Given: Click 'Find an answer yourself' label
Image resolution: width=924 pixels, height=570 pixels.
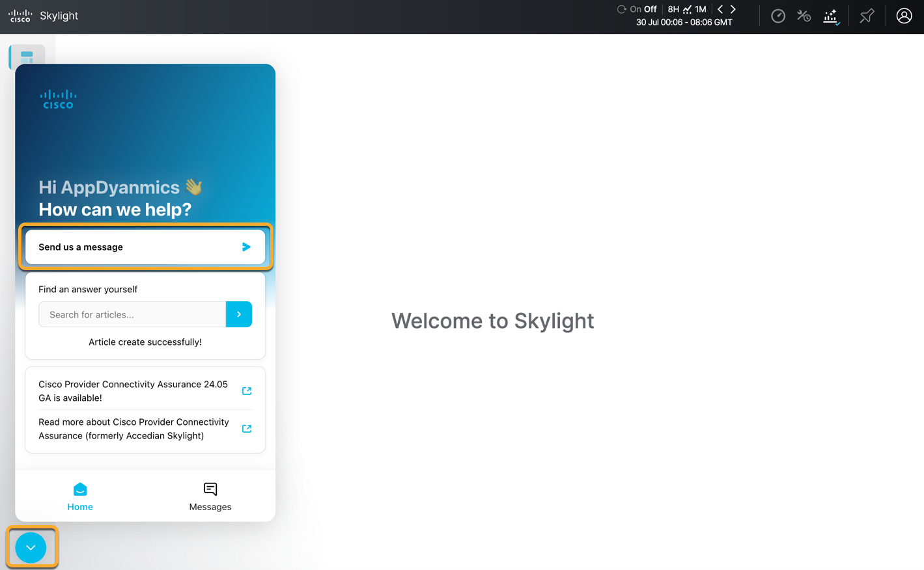Looking at the screenshot, I should pos(88,289).
